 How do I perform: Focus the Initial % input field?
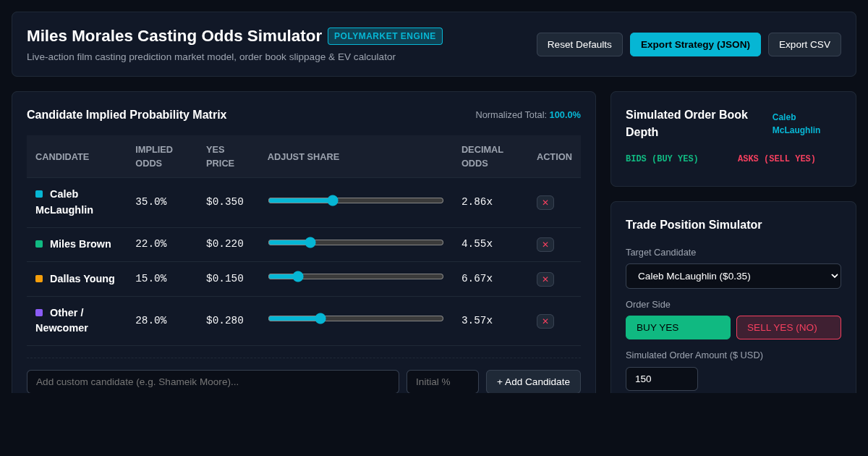tap(443, 381)
